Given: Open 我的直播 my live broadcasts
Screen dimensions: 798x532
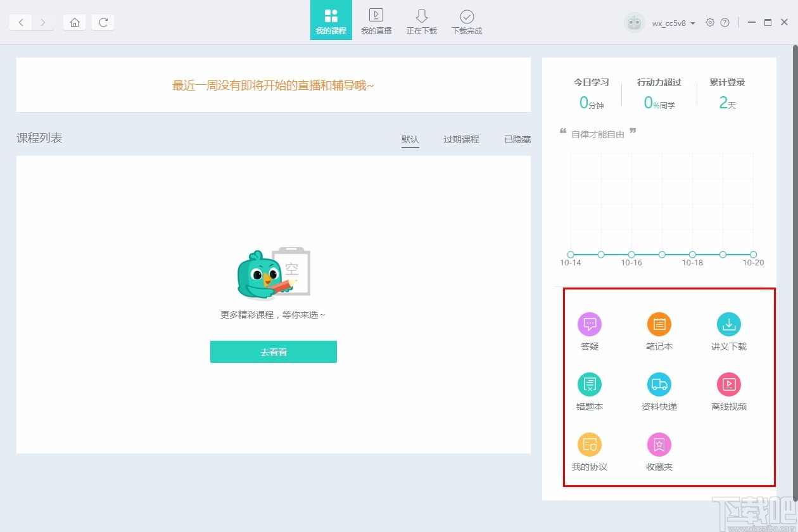Looking at the screenshot, I should pyautogui.click(x=376, y=21).
